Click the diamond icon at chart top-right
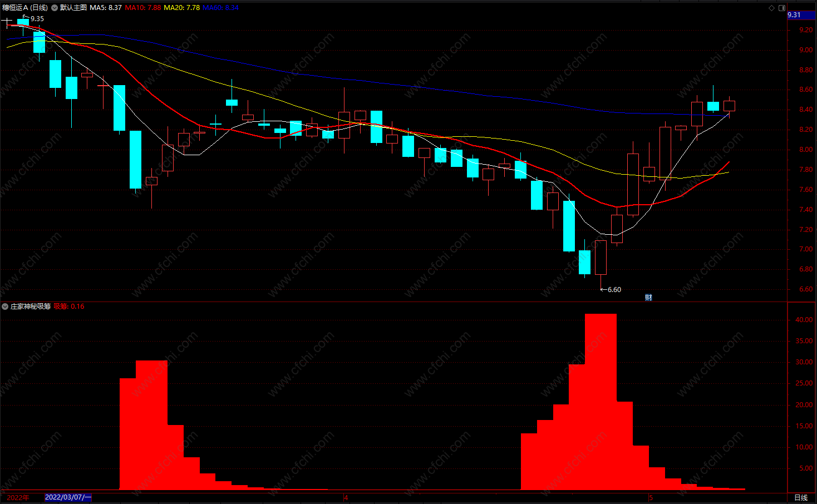The height and width of the screenshot is (504, 817). (x=771, y=8)
